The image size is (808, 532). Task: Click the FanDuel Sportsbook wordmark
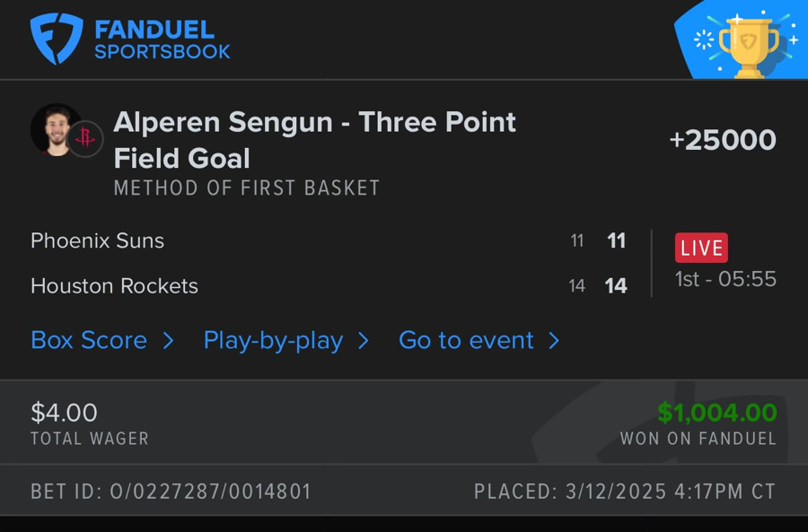click(162, 40)
